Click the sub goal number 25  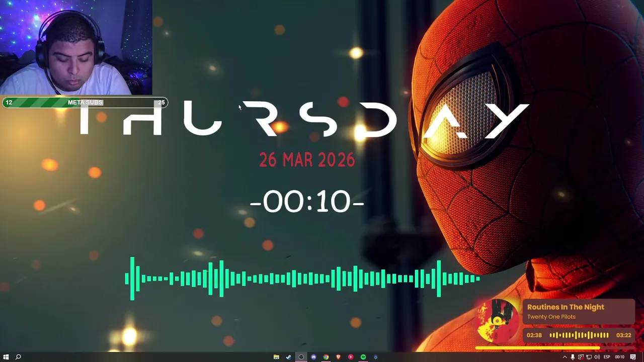pos(162,103)
